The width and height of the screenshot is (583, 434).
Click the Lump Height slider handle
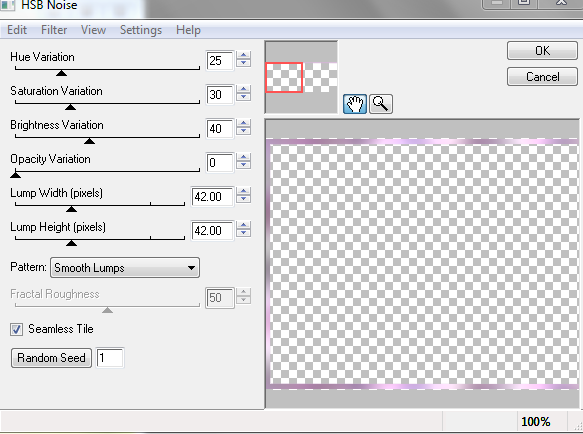(x=71, y=243)
